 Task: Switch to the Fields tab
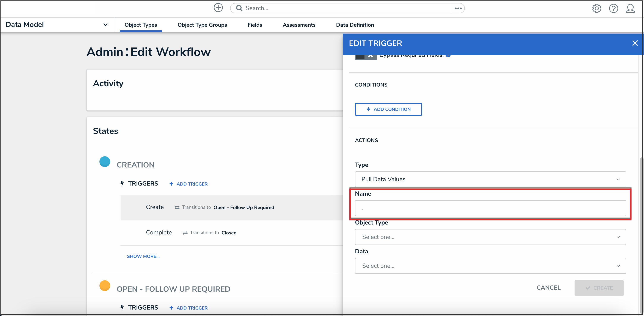coord(254,25)
